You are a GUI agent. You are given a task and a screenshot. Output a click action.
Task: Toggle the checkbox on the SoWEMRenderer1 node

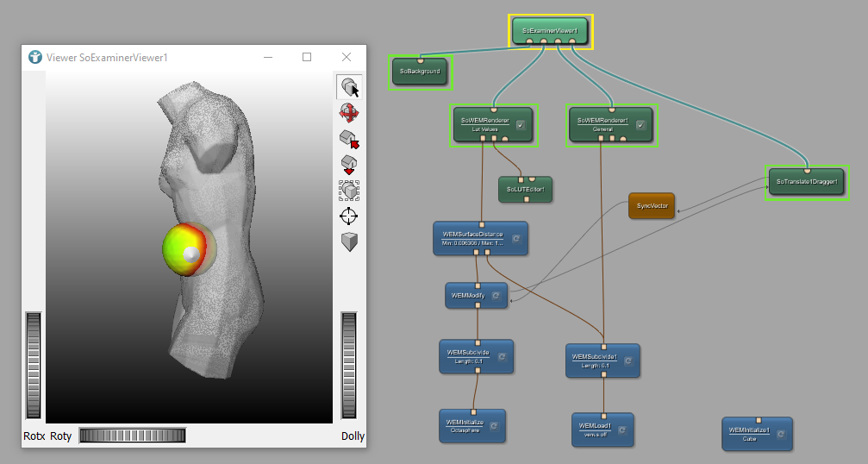coord(640,125)
